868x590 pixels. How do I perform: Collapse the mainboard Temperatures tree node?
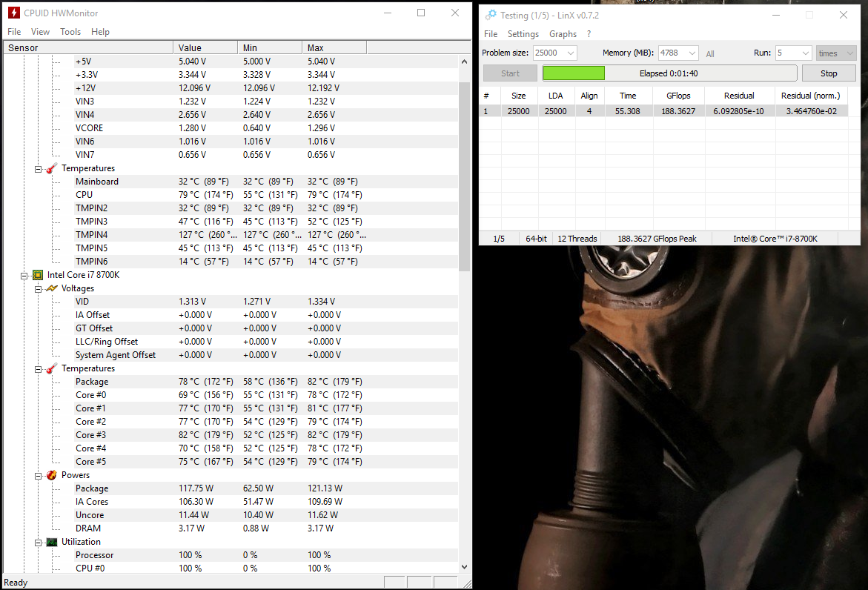pyautogui.click(x=39, y=169)
